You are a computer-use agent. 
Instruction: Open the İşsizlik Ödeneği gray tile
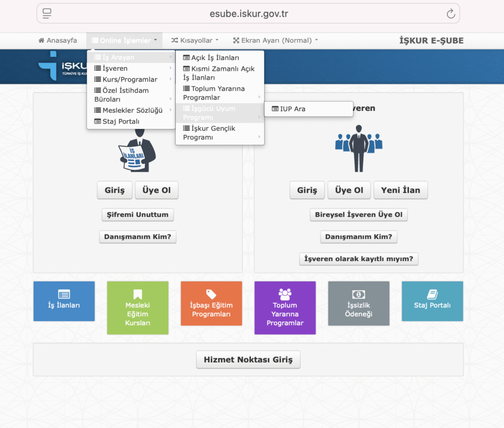[359, 304]
